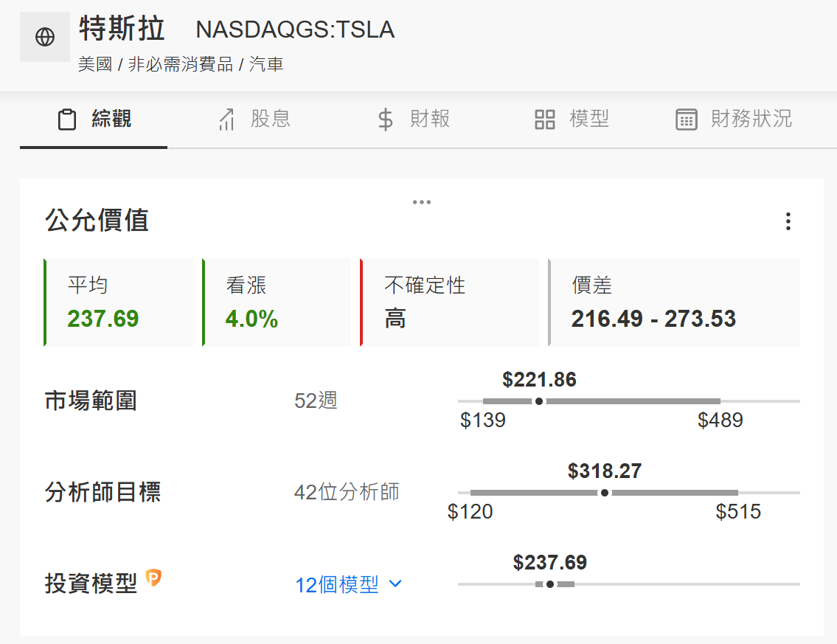Click the investment model marker at $237.69
Screen dimensions: 837x644
pyautogui.click(x=550, y=584)
